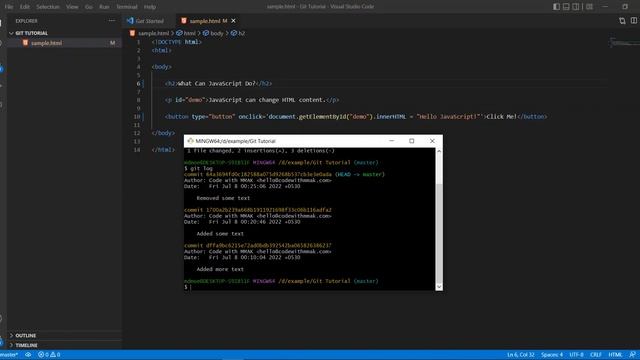This screenshot has width=640, height=360.
Task: Click Spaces: 4 indentation setting
Action: (x=552, y=355)
